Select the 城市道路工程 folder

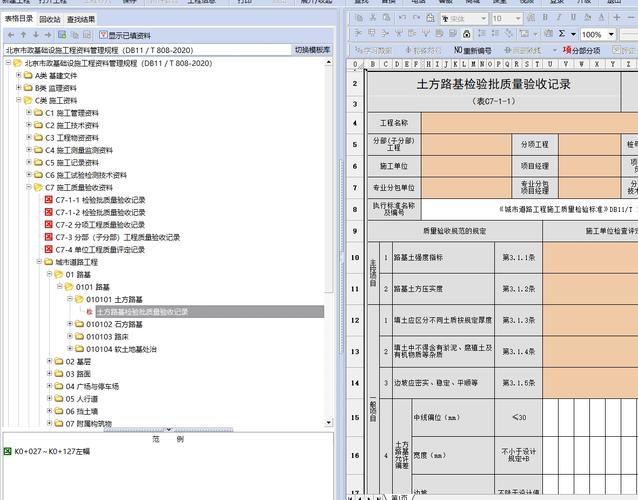(x=76, y=262)
